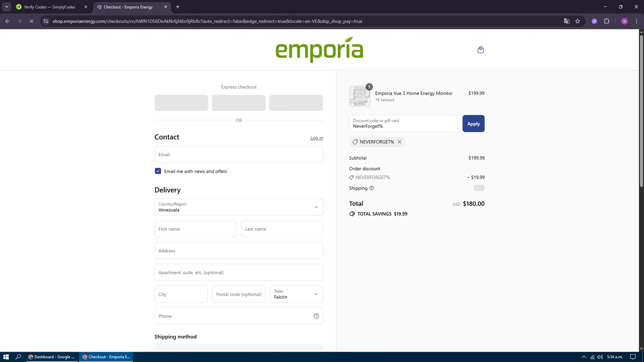
Task: Open the volume control in system tray
Action: click(600, 357)
